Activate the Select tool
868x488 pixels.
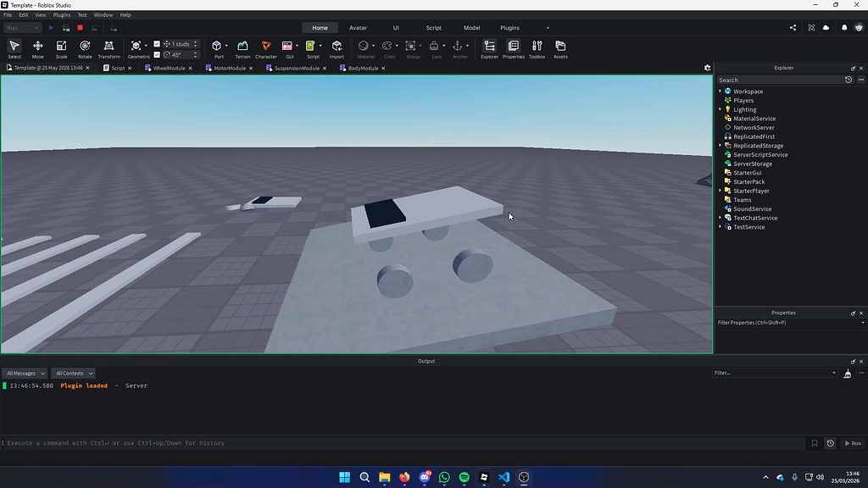(14, 49)
